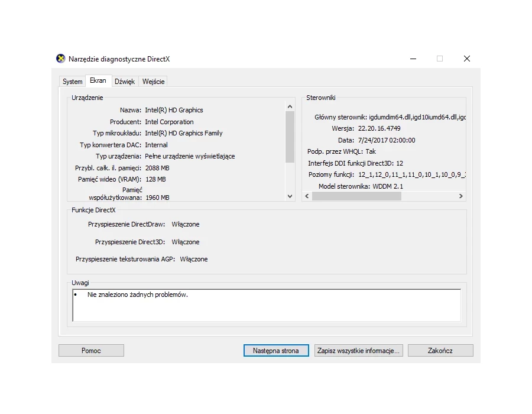532x414 pixels.
Task: Click 'Pełne urządzenie wyświetlające' value
Action: (x=190, y=157)
